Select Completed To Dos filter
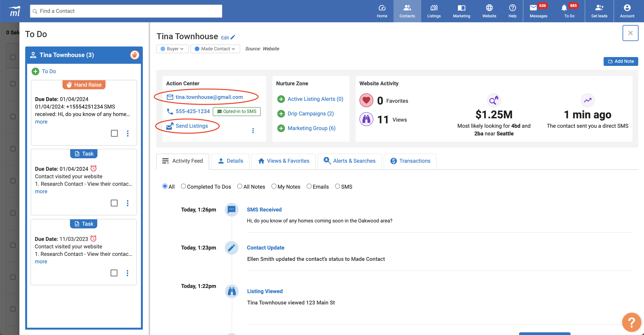Viewport: 644px width, 335px height. tap(183, 186)
